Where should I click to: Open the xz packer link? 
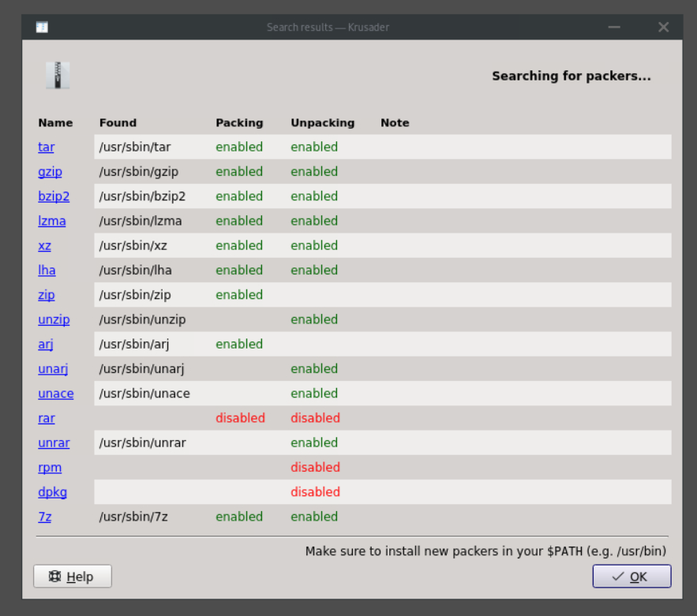44,245
